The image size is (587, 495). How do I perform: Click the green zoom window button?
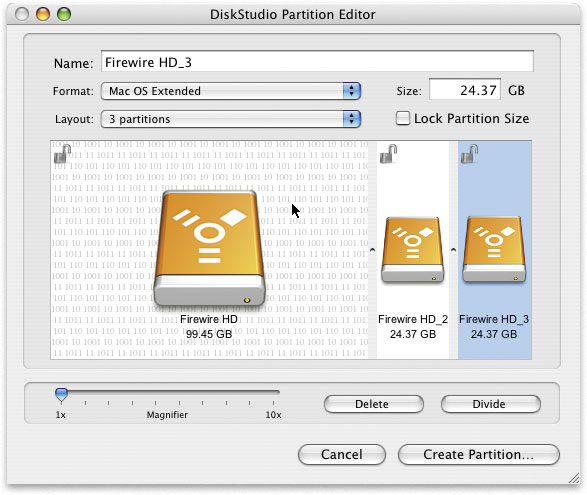(64, 14)
